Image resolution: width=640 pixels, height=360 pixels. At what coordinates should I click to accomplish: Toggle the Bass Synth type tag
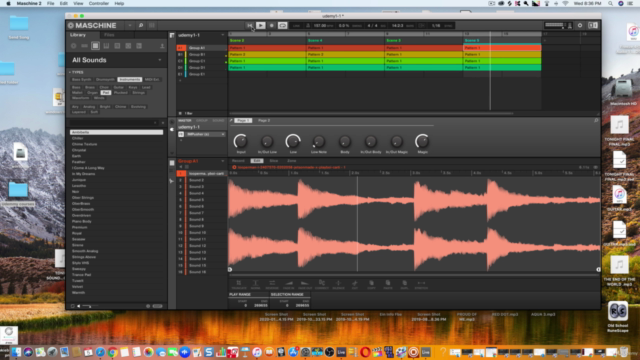(x=82, y=80)
